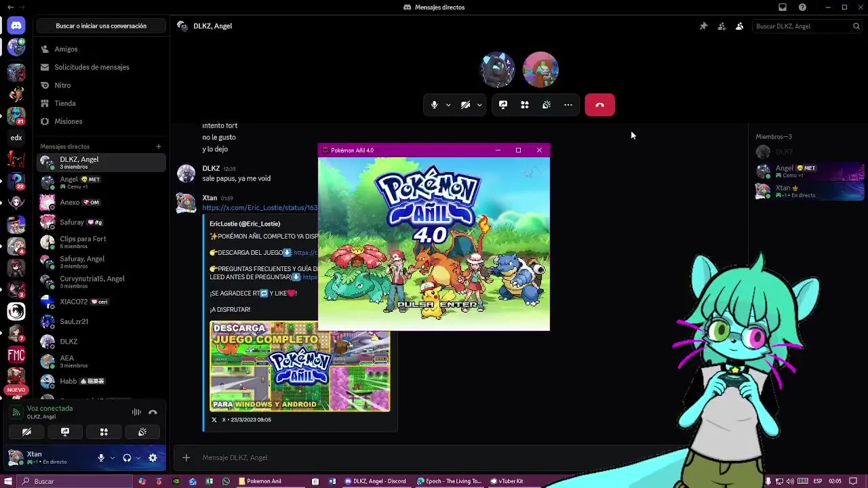The width and height of the screenshot is (868, 488).
Task: Open pinned messages in DLKZ, Angel chat
Action: pyautogui.click(x=703, y=26)
